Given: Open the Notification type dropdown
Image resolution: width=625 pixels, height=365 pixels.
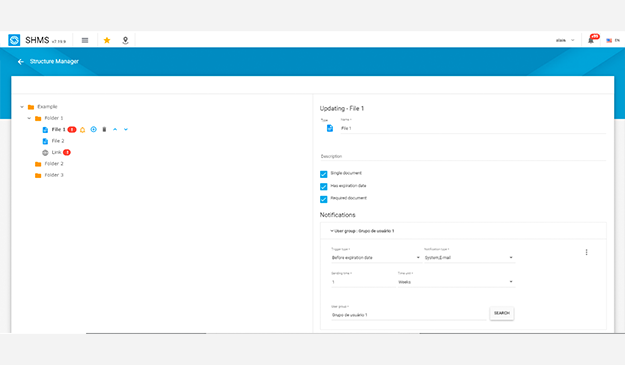Looking at the screenshot, I should click(469, 258).
